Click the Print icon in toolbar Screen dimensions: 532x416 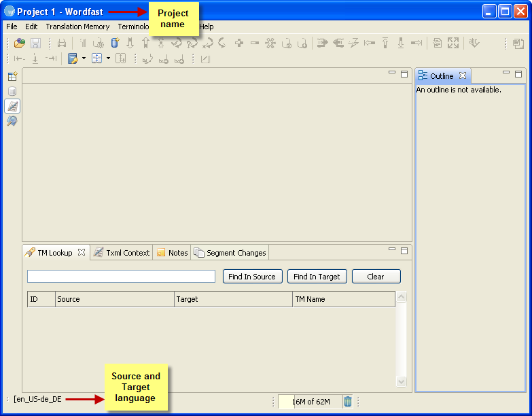62,43
